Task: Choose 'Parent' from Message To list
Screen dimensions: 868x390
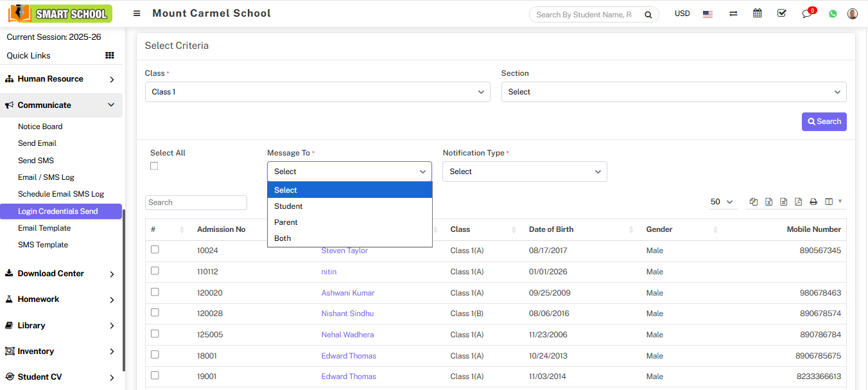Action: click(x=286, y=222)
